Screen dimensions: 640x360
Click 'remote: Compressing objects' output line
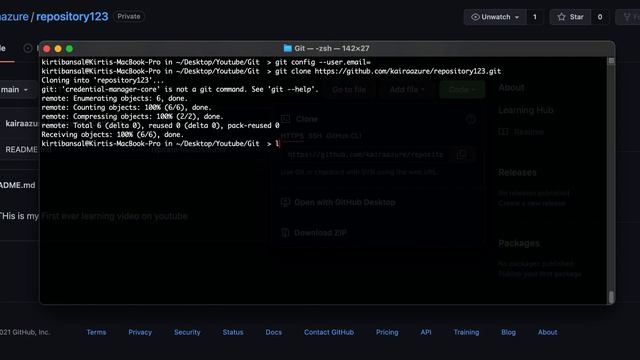[x=132, y=117]
